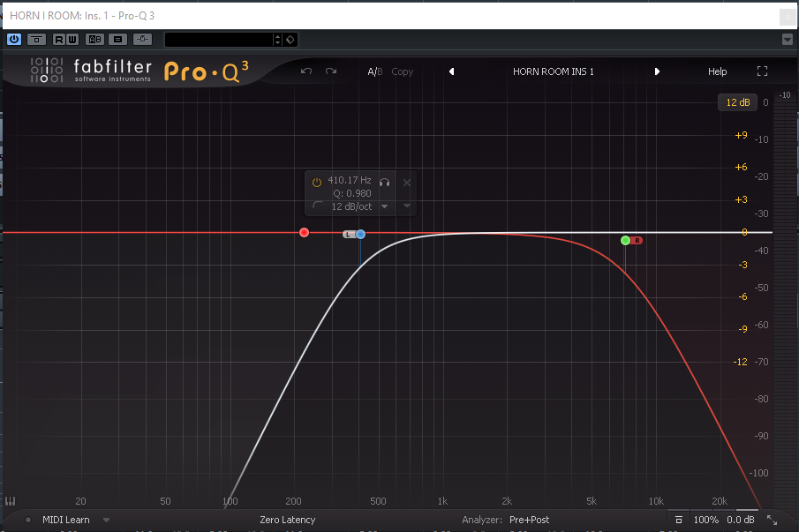
Task: Click the MIDI Learn button
Action: (x=65, y=520)
